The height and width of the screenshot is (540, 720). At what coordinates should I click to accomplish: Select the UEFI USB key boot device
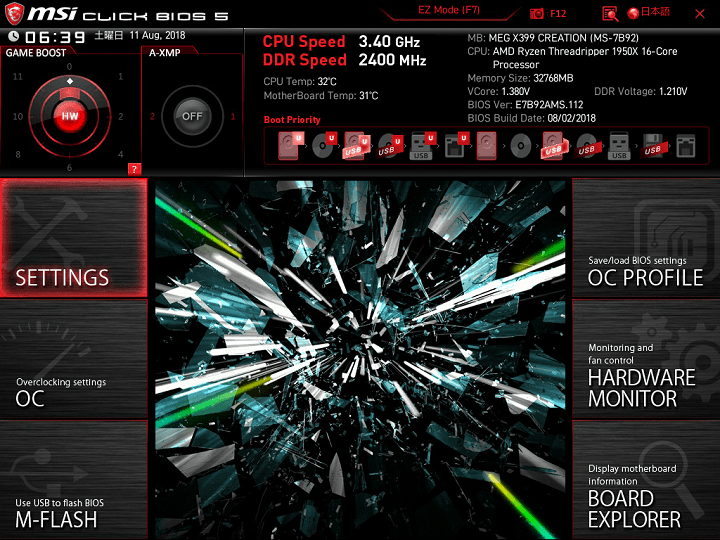coord(422,146)
